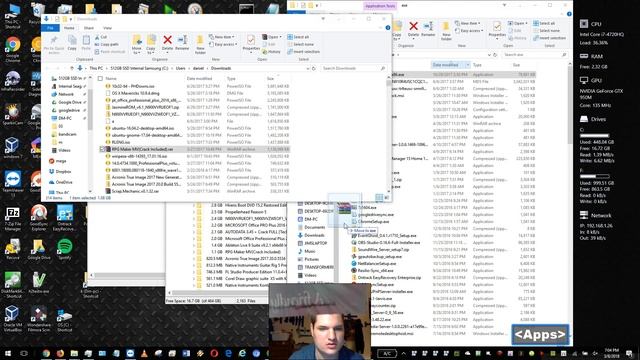Click Up arrow in Downloads navigation bar

point(72,68)
